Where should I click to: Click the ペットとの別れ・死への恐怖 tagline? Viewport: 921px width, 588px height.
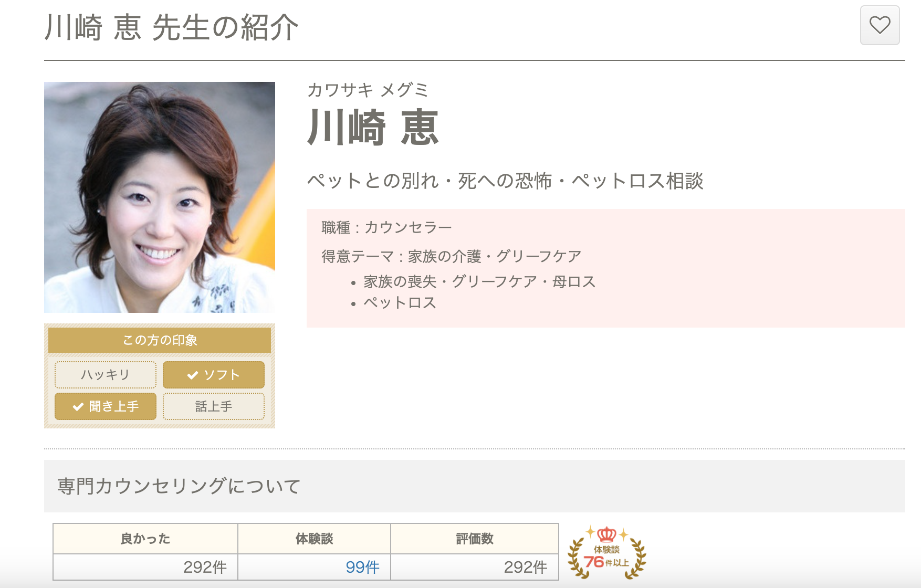point(505,181)
